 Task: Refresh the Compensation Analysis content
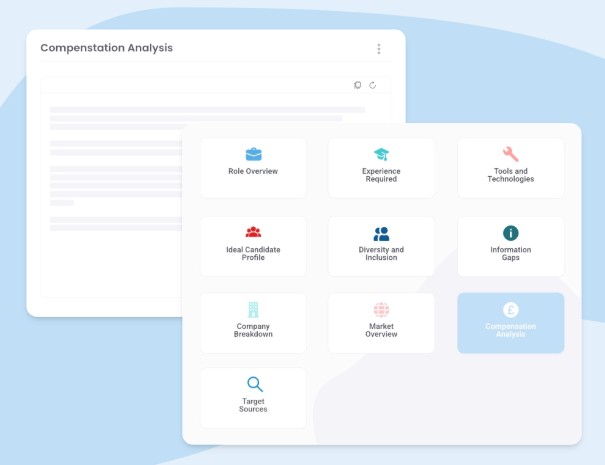pyautogui.click(x=373, y=86)
